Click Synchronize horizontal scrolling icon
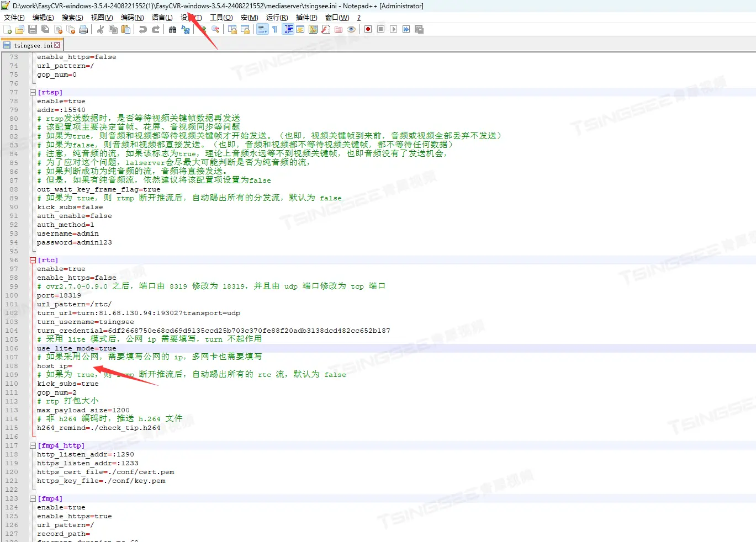The height and width of the screenshot is (542, 756). click(245, 29)
